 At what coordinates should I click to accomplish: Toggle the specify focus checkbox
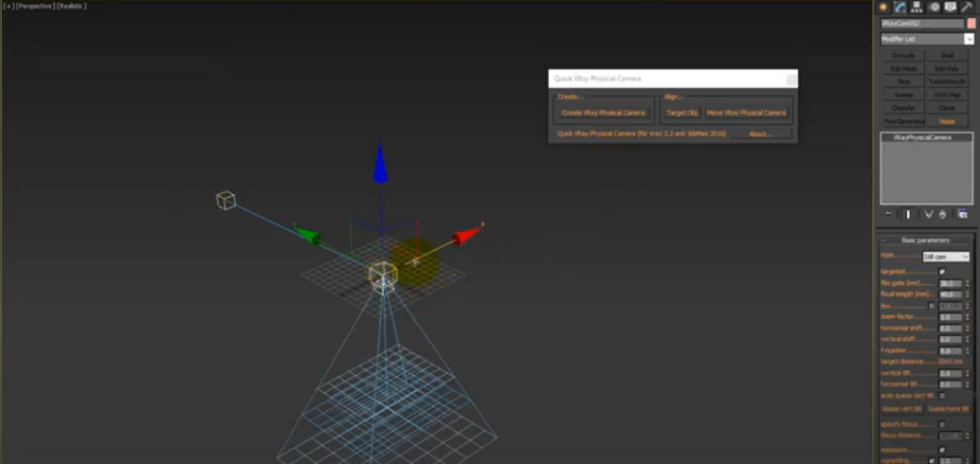[942, 424]
